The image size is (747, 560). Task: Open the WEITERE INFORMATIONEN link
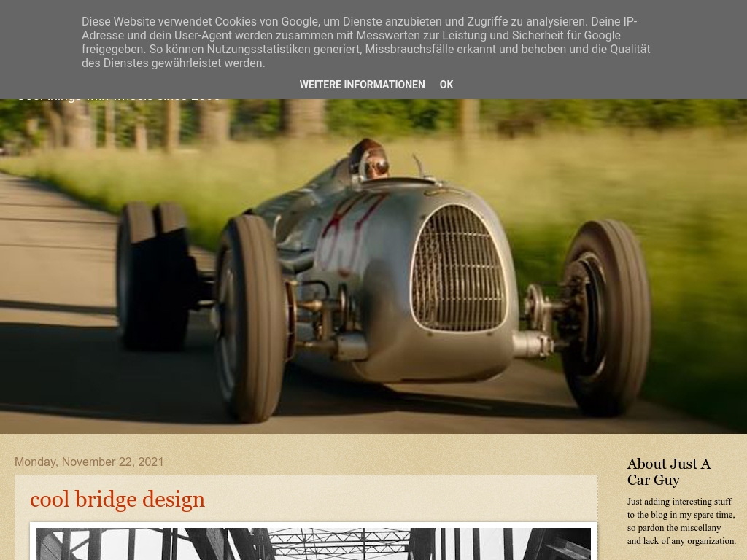tap(362, 85)
